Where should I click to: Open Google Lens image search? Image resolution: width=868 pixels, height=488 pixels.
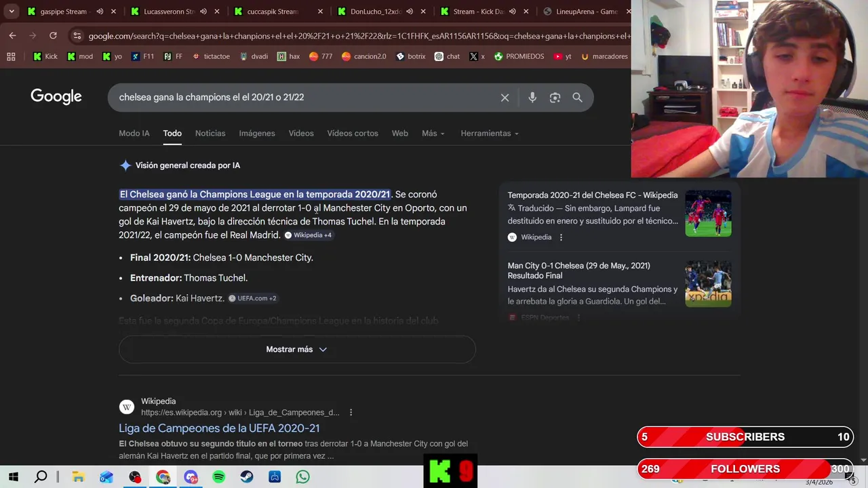[x=555, y=98]
